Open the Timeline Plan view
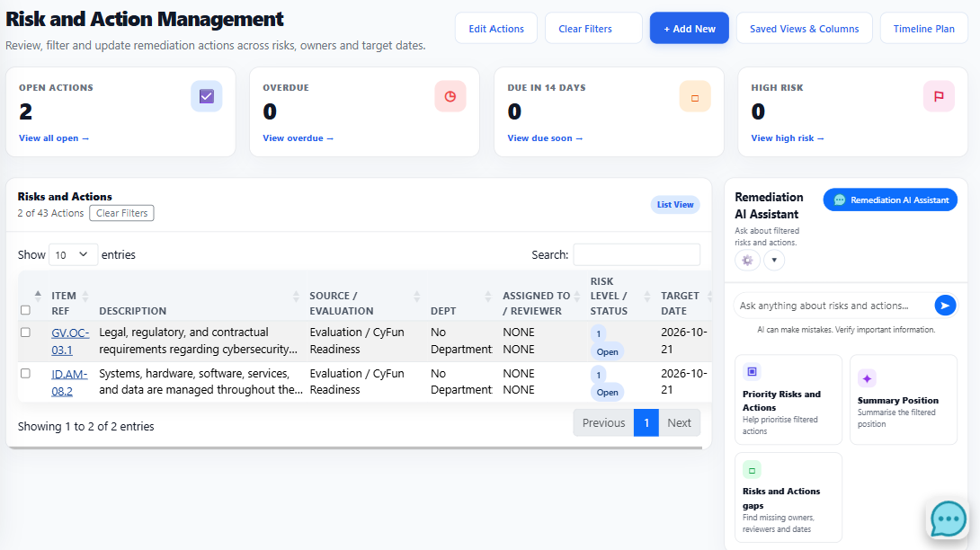Screen dimensions: 980x550 pyautogui.click(x=923, y=28)
